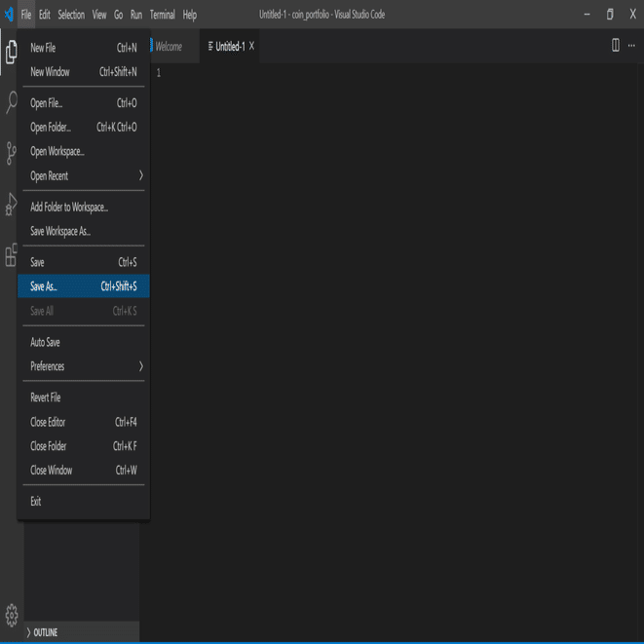Choose Save Workspace As... entry

point(84,231)
